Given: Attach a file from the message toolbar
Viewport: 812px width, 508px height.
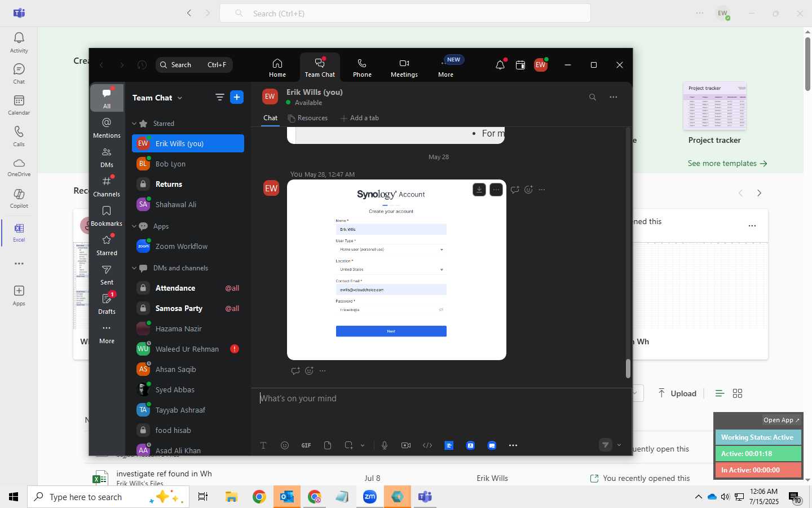Looking at the screenshot, I should tap(328, 445).
